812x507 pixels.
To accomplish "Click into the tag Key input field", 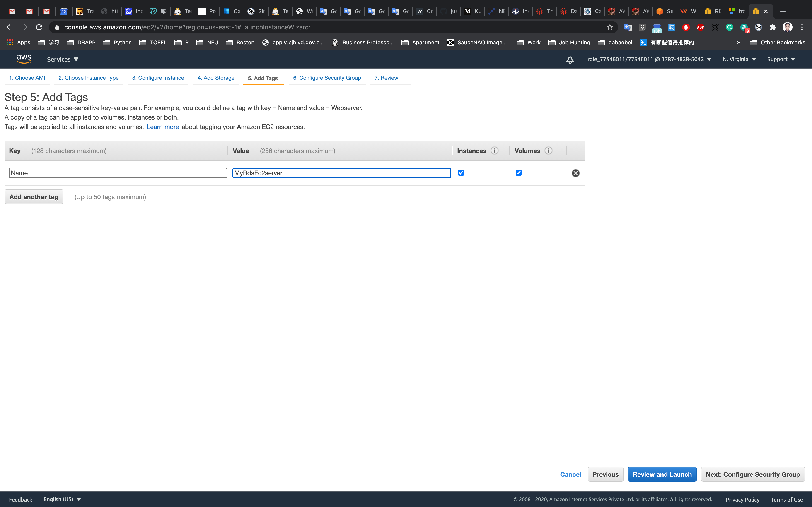I will 118,173.
